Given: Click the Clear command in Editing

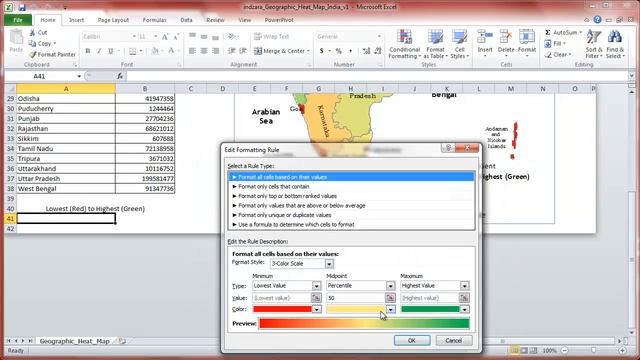Looking at the screenshot, I should pos(558,55).
